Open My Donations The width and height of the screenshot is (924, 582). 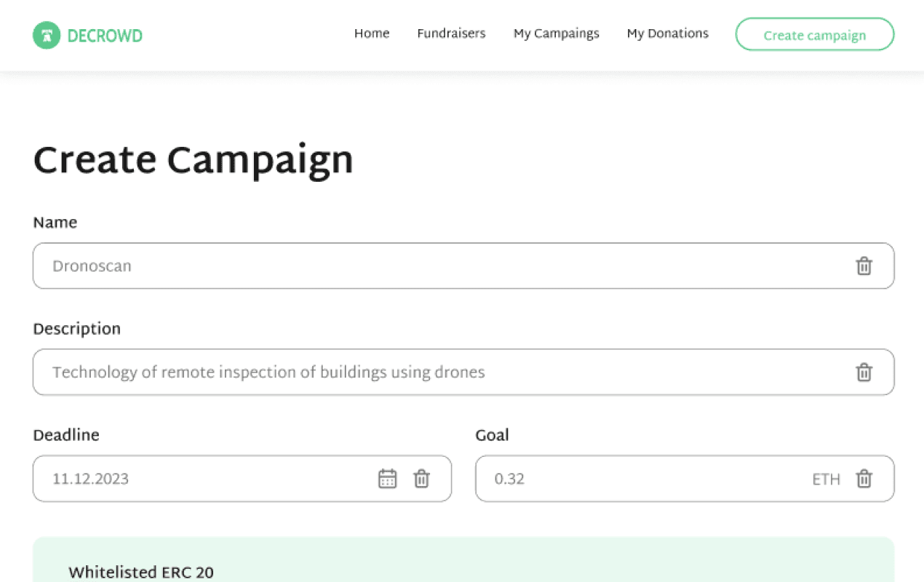[x=667, y=33]
